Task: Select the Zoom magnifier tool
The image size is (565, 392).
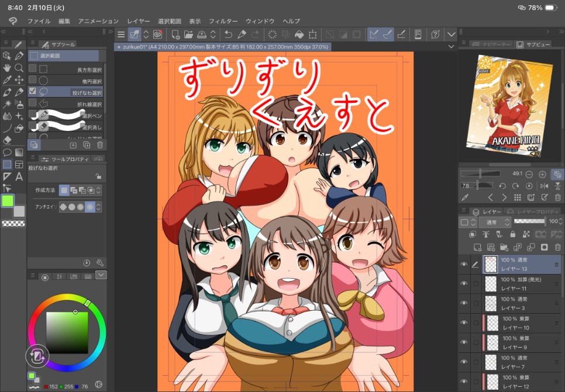Action: [x=19, y=68]
